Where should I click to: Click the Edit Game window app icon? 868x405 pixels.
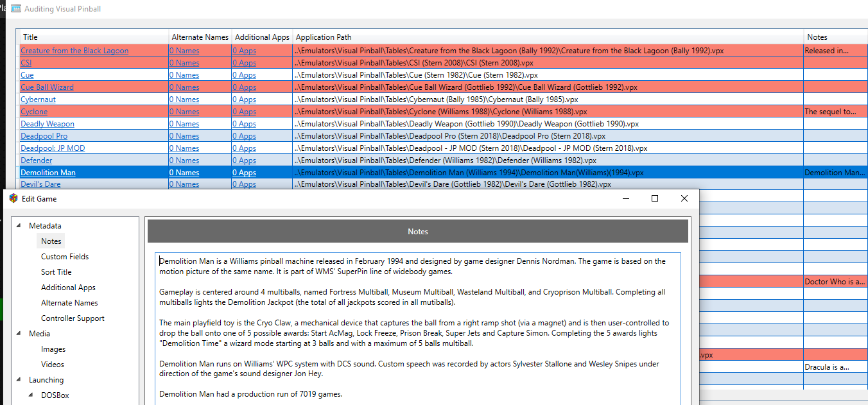(x=13, y=198)
